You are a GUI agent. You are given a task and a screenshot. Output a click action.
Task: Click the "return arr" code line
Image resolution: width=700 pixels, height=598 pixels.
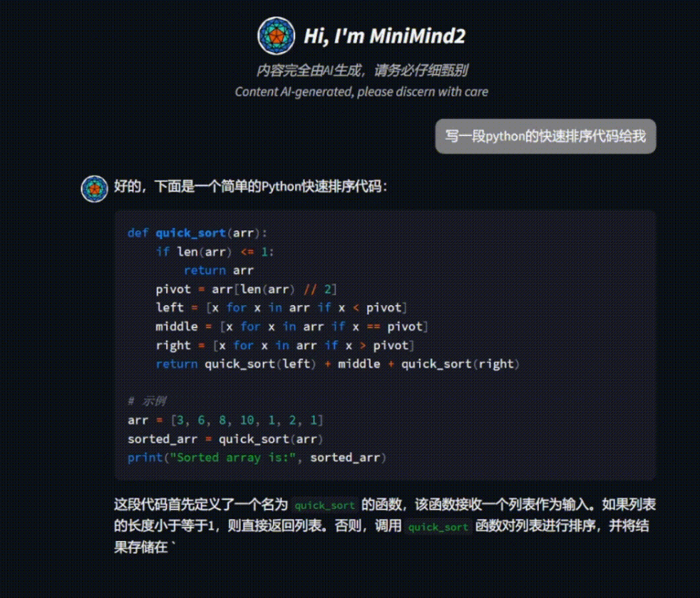[218, 270]
